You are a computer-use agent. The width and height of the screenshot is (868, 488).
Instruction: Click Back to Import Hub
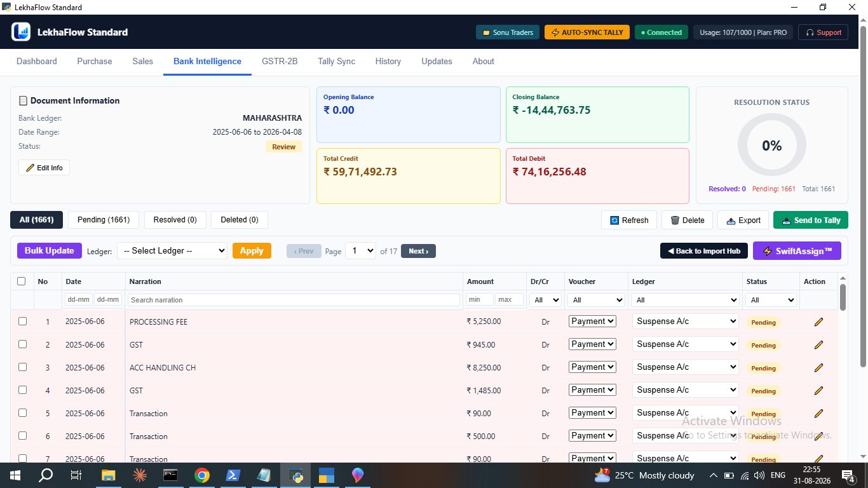703,251
